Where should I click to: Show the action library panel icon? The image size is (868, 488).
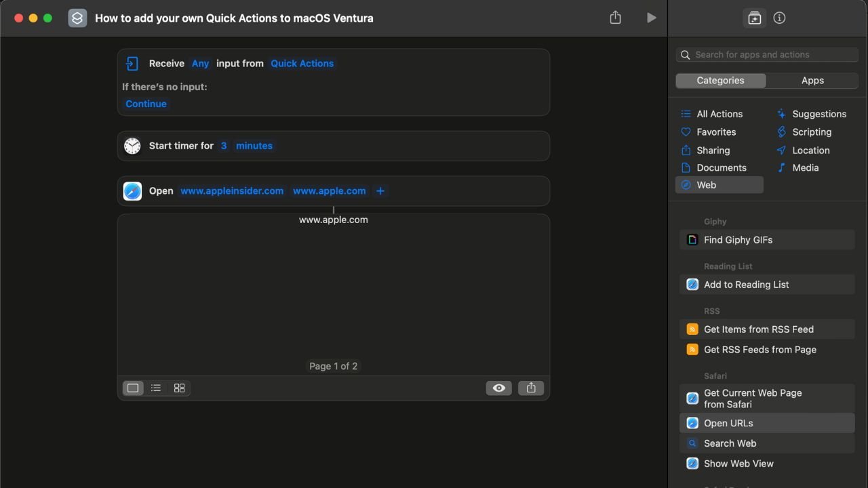click(754, 18)
